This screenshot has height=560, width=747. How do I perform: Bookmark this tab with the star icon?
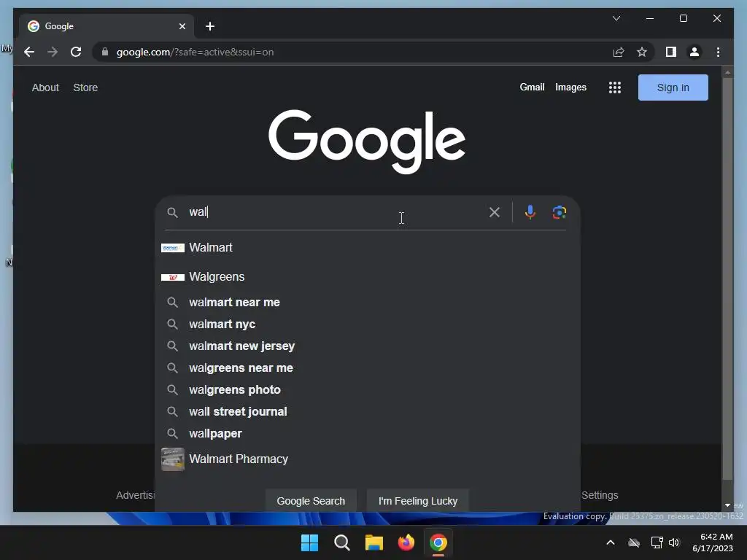coord(642,52)
